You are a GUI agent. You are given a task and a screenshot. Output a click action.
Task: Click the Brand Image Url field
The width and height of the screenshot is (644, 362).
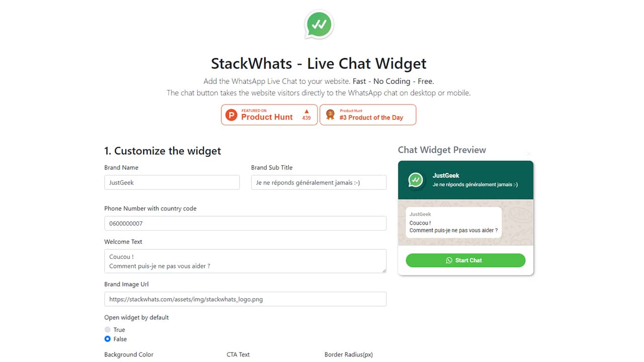pos(245,299)
